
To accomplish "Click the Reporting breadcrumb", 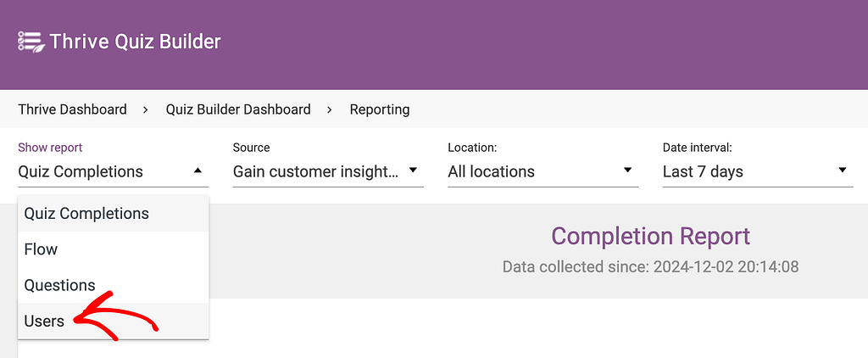I will 380,109.
